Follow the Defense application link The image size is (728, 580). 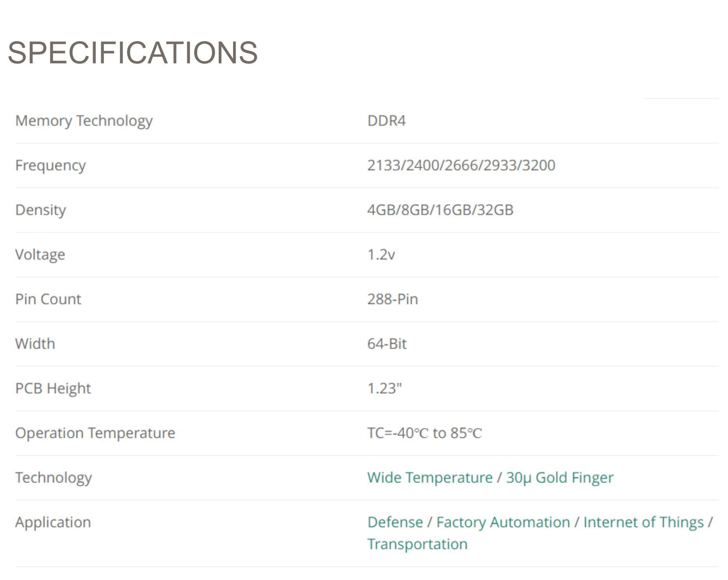395,522
